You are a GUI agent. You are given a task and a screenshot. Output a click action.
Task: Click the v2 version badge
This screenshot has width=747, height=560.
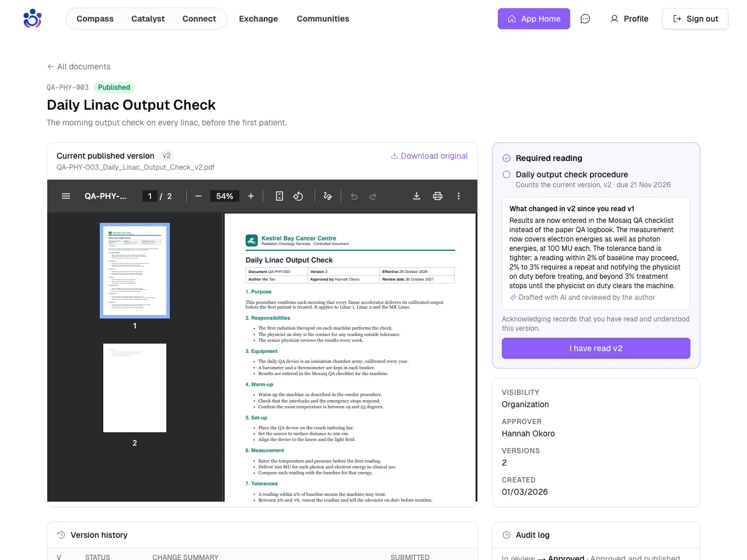[x=167, y=156]
